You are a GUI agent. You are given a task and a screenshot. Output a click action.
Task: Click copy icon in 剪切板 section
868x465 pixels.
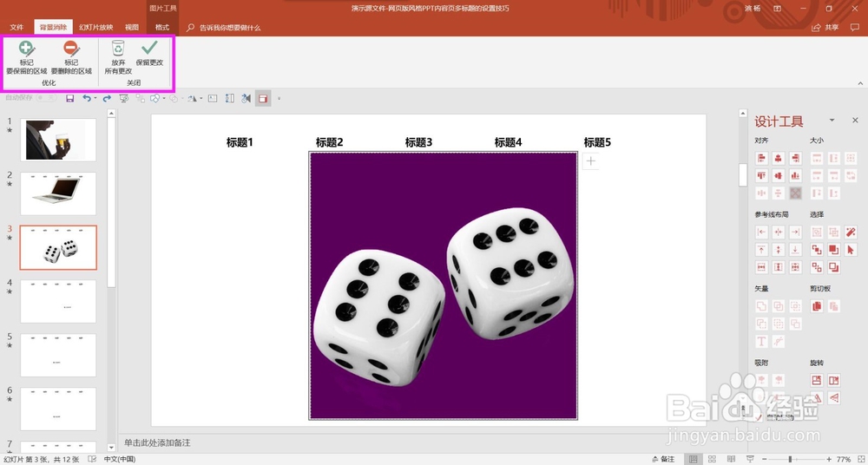tap(817, 306)
